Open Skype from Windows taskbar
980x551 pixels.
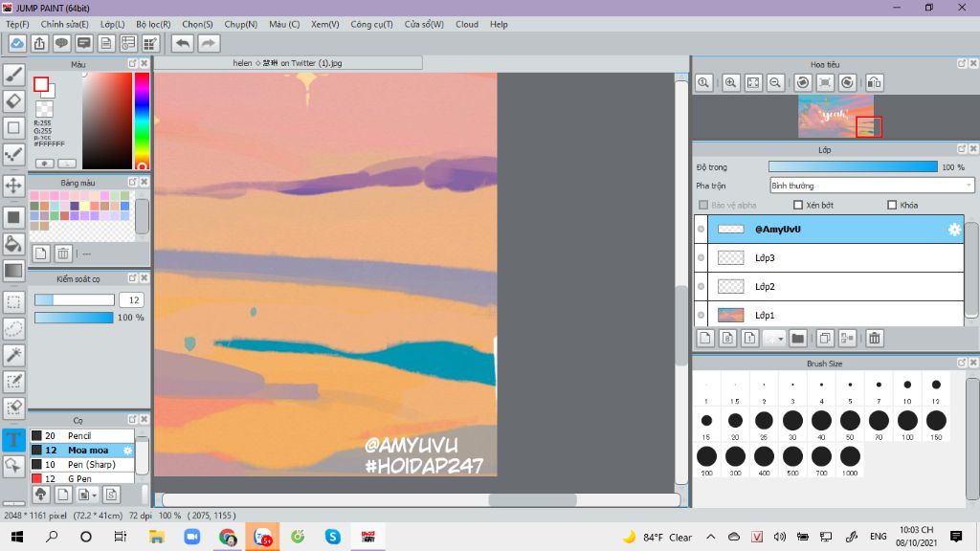point(332,537)
